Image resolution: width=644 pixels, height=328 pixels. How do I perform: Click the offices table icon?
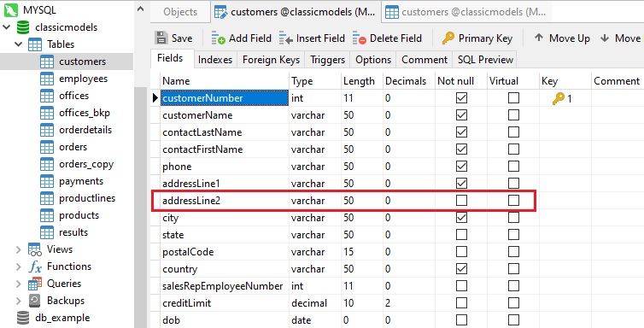[x=47, y=96]
